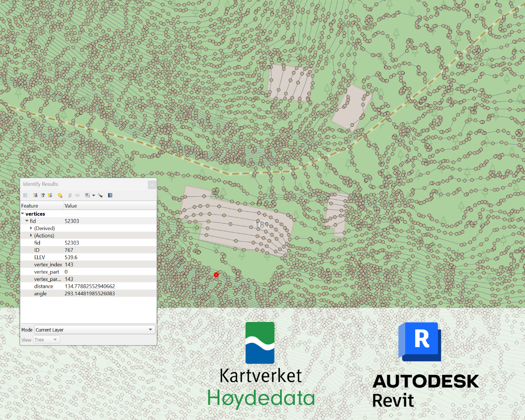Click the red highlighted vertex on the map
The width and height of the screenshot is (525, 420).
tap(216, 275)
